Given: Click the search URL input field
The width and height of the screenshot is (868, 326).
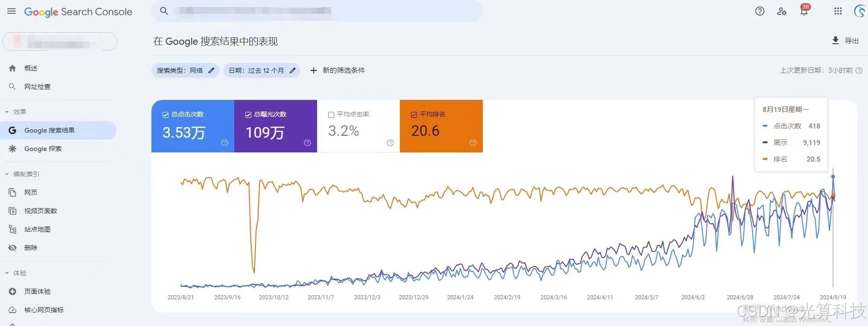Looking at the screenshot, I should pyautogui.click(x=318, y=11).
